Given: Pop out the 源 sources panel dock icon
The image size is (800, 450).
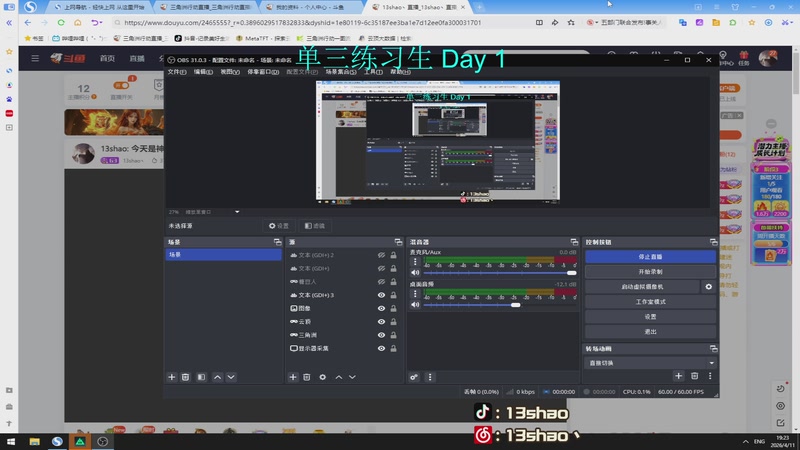Looking at the screenshot, I should 398,242.
